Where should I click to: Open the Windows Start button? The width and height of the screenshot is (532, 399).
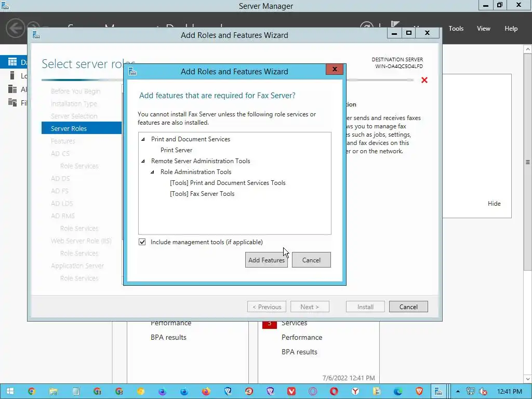point(10,391)
